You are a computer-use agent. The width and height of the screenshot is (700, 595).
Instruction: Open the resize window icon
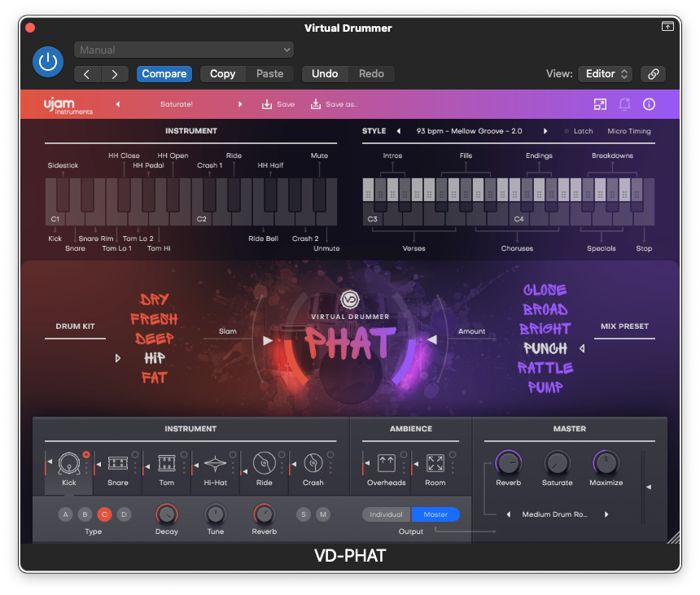tap(600, 104)
